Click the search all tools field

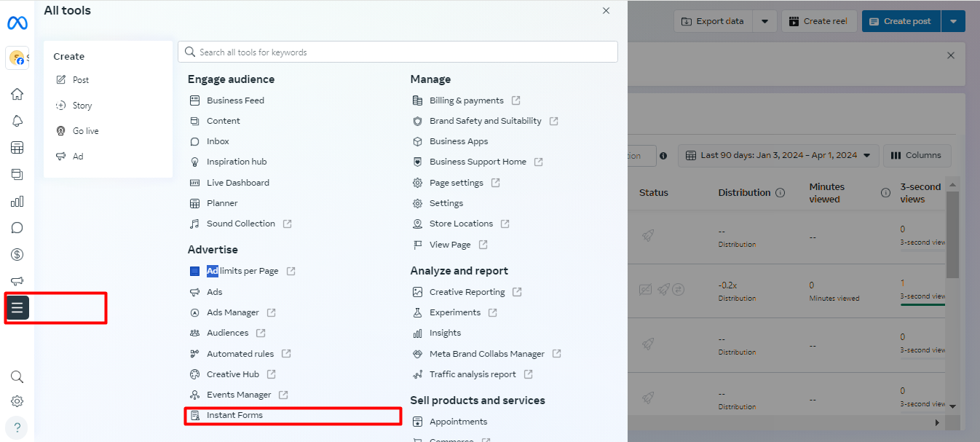pos(398,52)
